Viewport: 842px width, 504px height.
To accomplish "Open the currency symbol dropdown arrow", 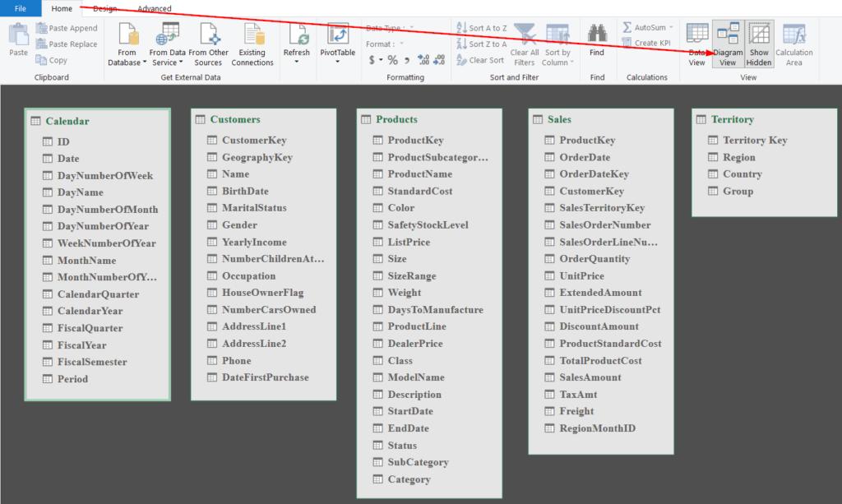I will pyautogui.click(x=380, y=59).
